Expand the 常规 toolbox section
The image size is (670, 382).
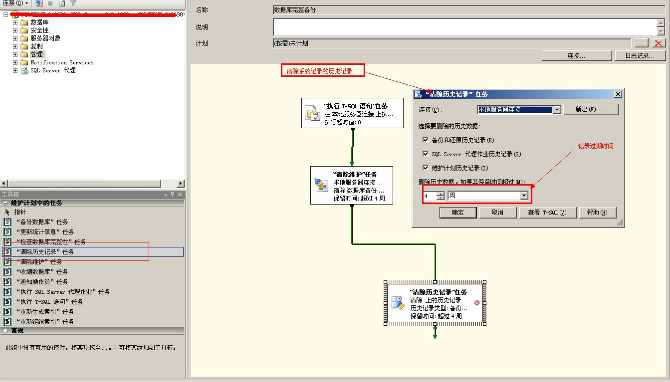pos(5,330)
